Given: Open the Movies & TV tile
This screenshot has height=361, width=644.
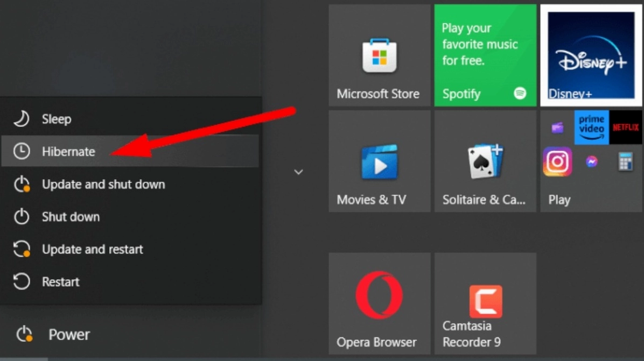Looking at the screenshot, I should pyautogui.click(x=379, y=161).
